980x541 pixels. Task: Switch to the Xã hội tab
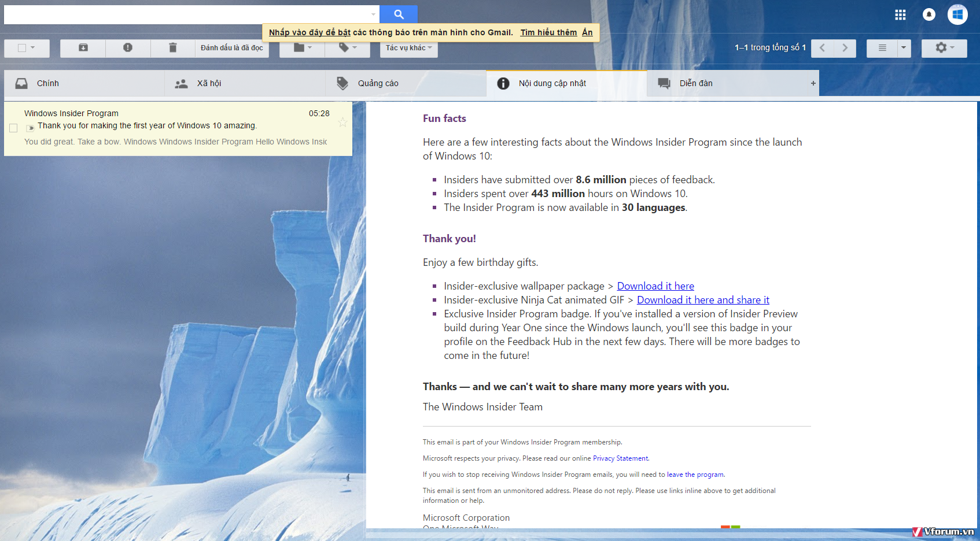pos(245,83)
